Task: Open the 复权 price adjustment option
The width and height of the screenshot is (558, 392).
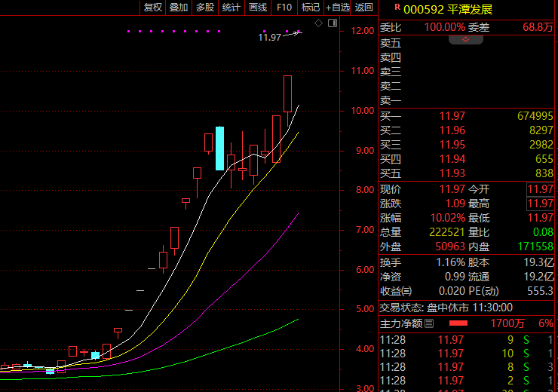Action: [x=152, y=8]
